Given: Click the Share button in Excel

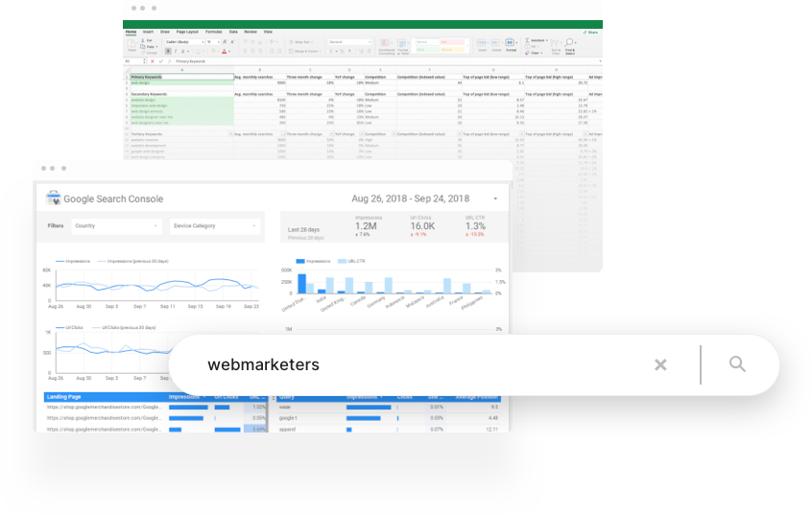Looking at the screenshot, I should click(x=590, y=32).
